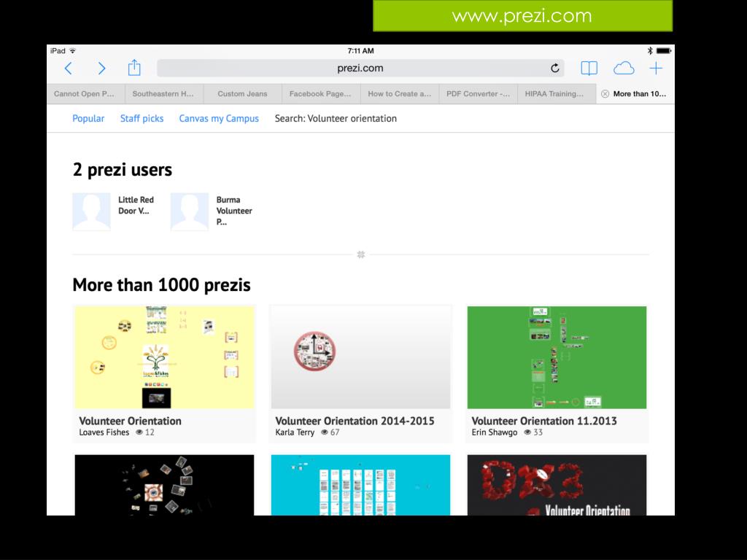The width and height of the screenshot is (747, 560).
Task: Open Burma Volunteer P... user avatar
Action: [x=190, y=211]
